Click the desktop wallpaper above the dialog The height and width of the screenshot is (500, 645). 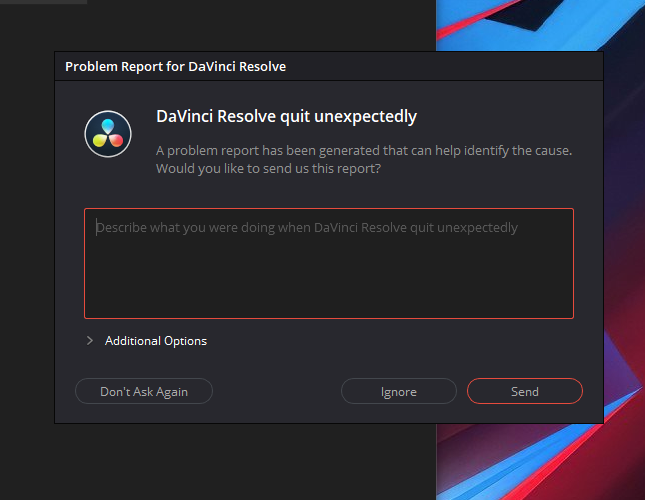click(x=540, y=25)
